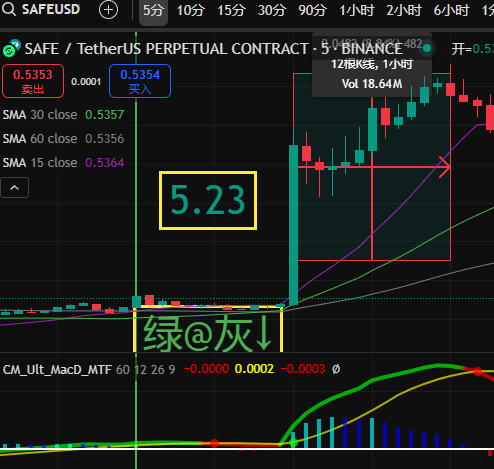Switch to 2小时 timeframe
Image resolution: width=494 pixels, height=469 pixels.
click(x=404, y=11)
